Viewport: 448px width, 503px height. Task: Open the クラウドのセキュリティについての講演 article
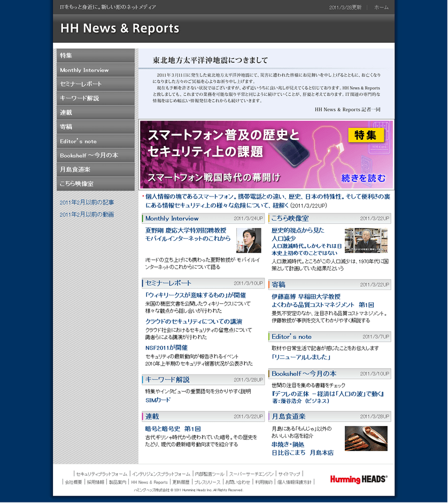[194, 322]
